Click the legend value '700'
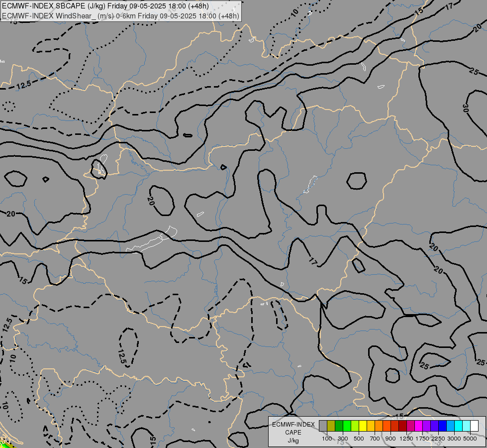Image resolution: width=487 pixels, height=448 pixels. pyautogui.click(x=375, y=439)
